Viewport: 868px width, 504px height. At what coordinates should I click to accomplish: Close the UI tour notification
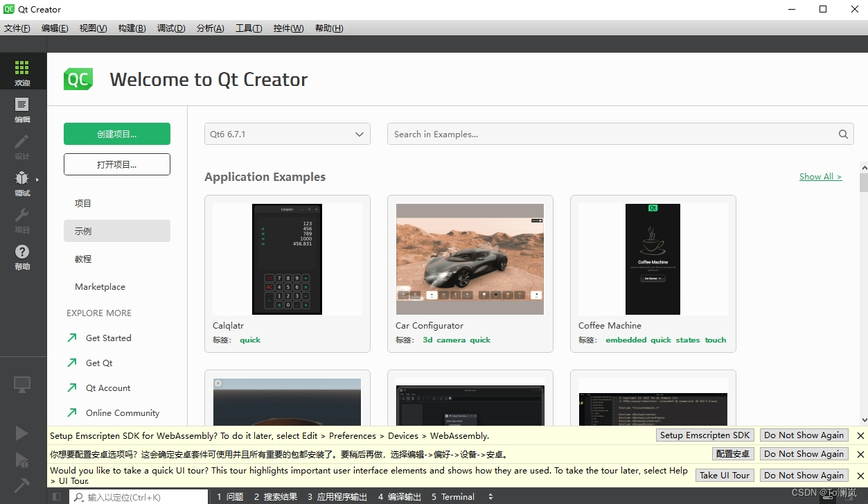pos(860,476)
